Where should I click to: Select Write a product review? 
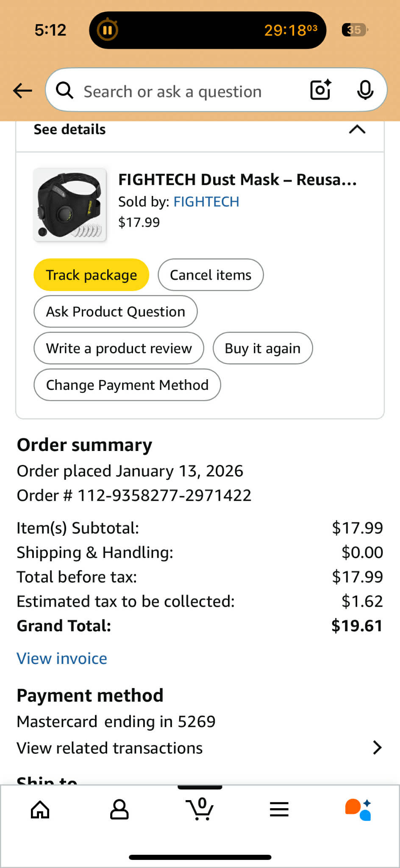click(x=119, y=348)
